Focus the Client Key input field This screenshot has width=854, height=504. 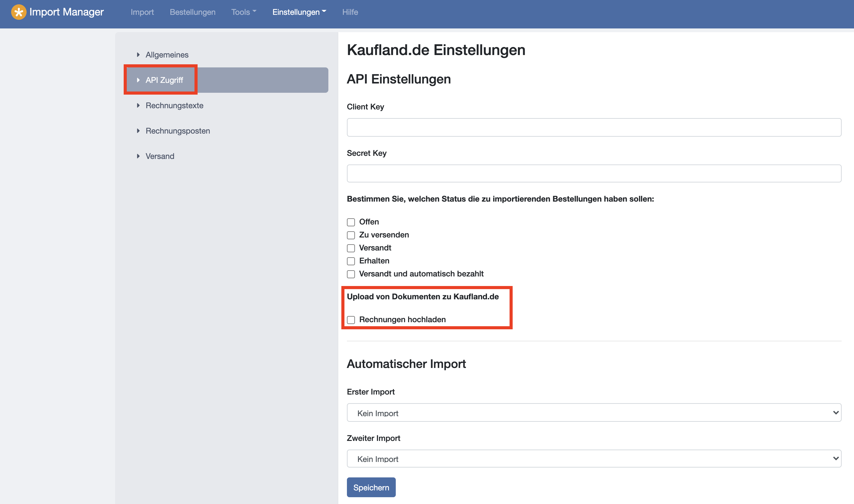click(594, 127)
